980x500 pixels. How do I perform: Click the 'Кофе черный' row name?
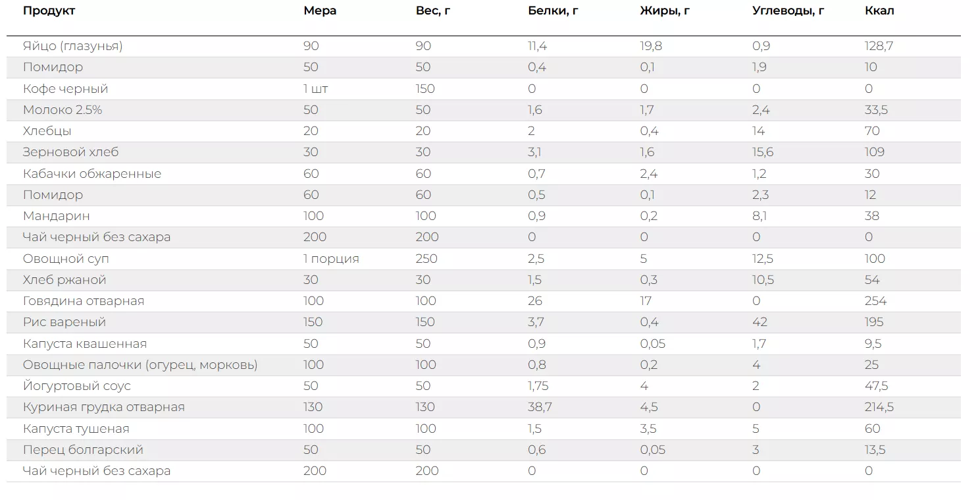click(x=65, y=89)
